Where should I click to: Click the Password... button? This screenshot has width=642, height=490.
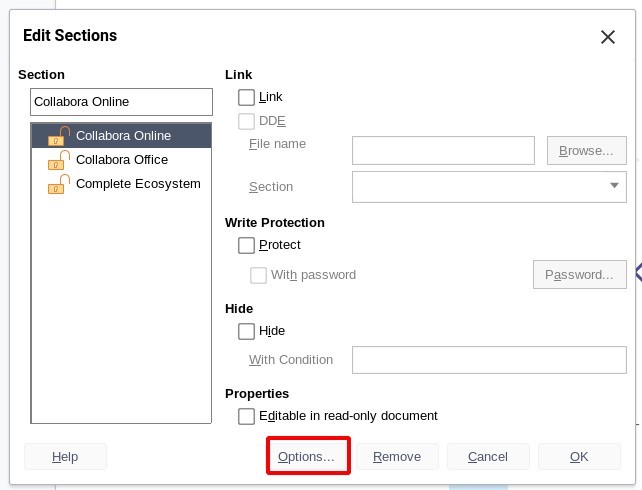(579, 275)
